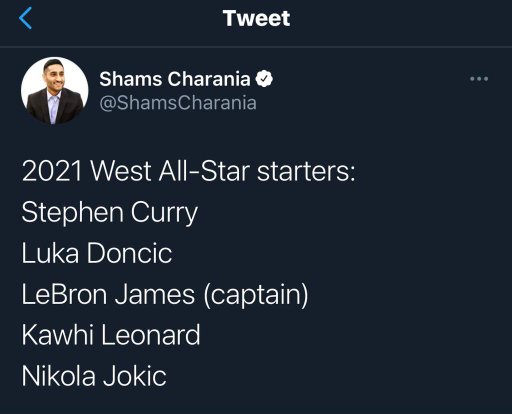The height and width of the screenshot is (414, 512).
Task: Click the name LeBron James
Action: click(108, 295)
